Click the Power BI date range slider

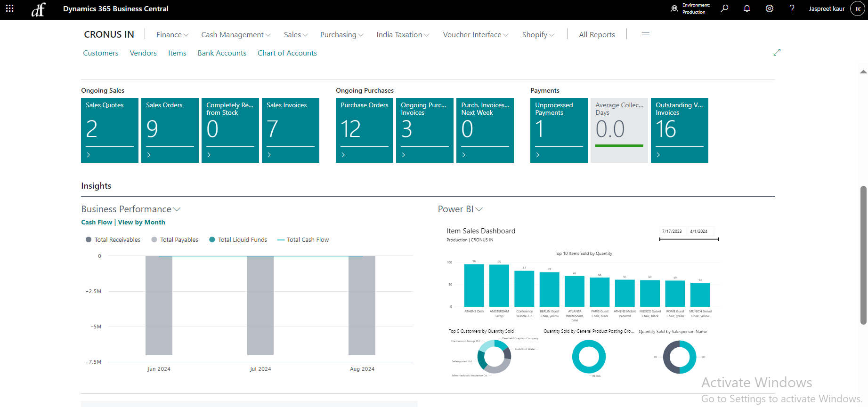click(689, 239)
